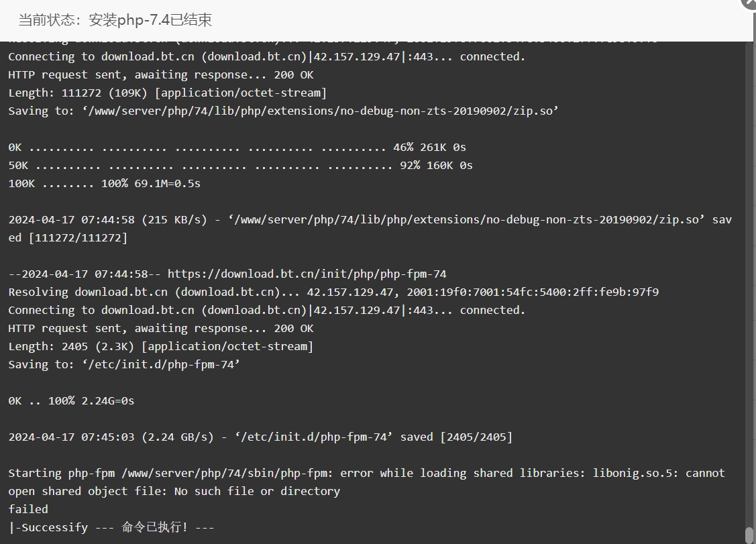Click the log scrollbar thumb at bottom

pyautogui.click(x=749, y=535)
